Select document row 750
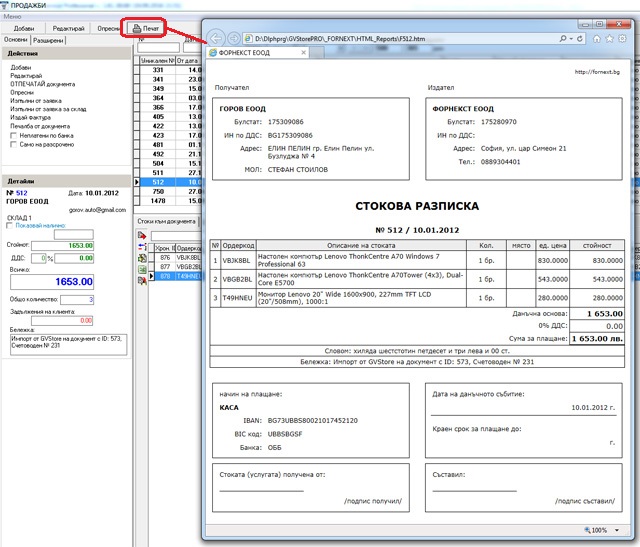The image size is (640, 547). coord(170,191)
